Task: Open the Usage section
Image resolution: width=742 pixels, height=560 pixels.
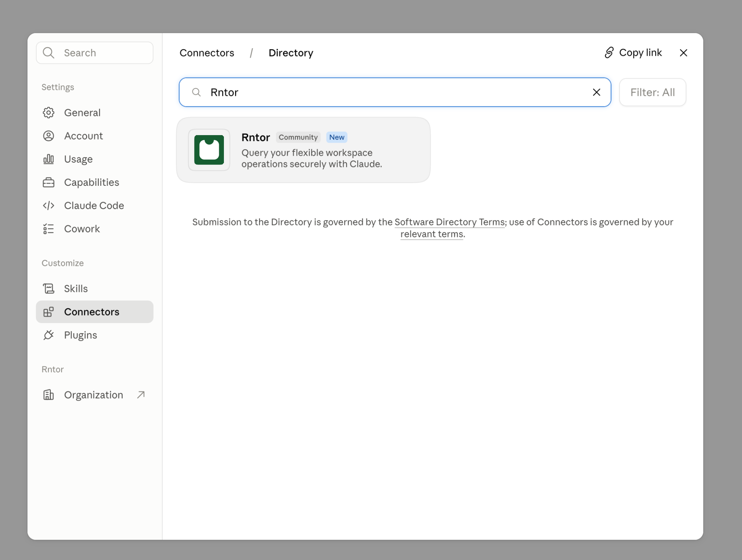Action: pyautogui.click(x=95, y=159)
